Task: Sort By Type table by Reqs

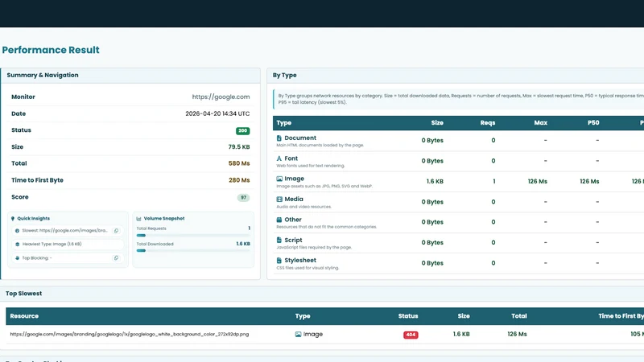Action: 488,123
